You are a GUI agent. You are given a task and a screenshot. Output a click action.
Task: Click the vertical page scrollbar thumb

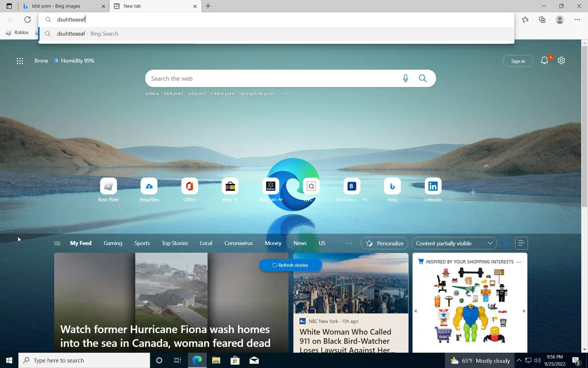coord(584,126)
